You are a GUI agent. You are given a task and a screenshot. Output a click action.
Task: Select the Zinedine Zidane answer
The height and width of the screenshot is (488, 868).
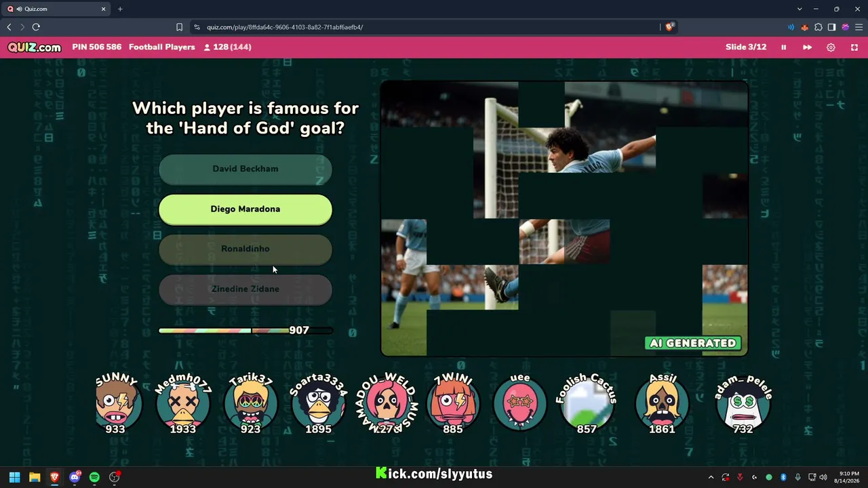pos(245,289)
